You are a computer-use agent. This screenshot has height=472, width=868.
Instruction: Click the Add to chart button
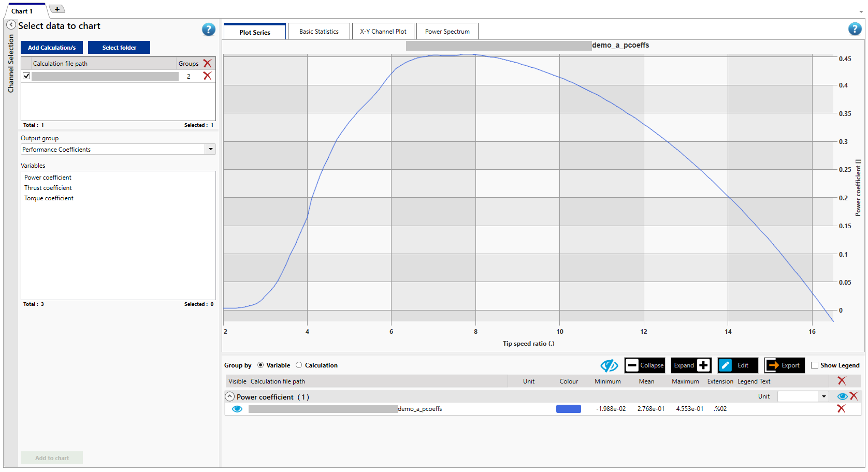tap(52, 458)
